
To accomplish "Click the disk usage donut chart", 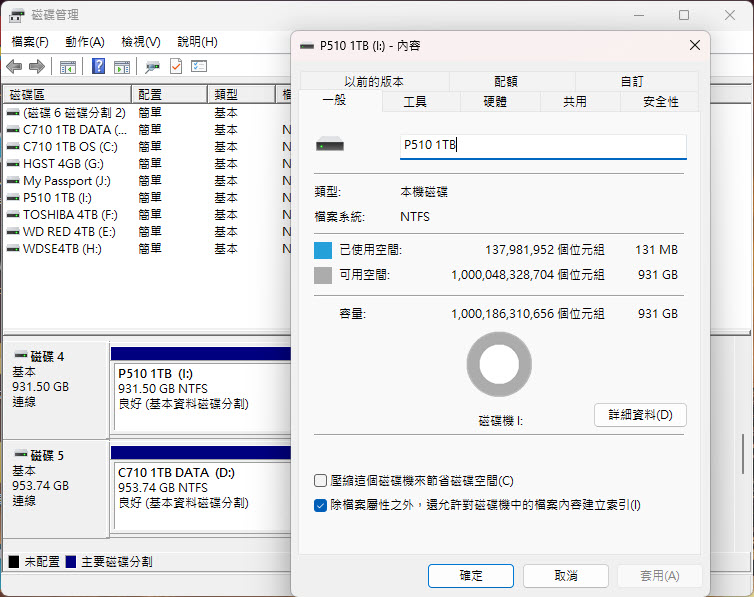I will coord(499,364).
